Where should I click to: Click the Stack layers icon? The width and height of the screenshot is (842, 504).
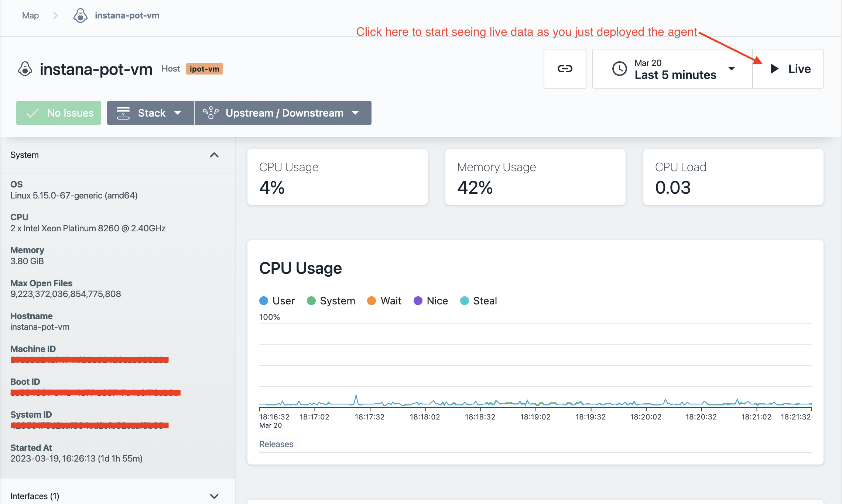[x=123, y=113]
